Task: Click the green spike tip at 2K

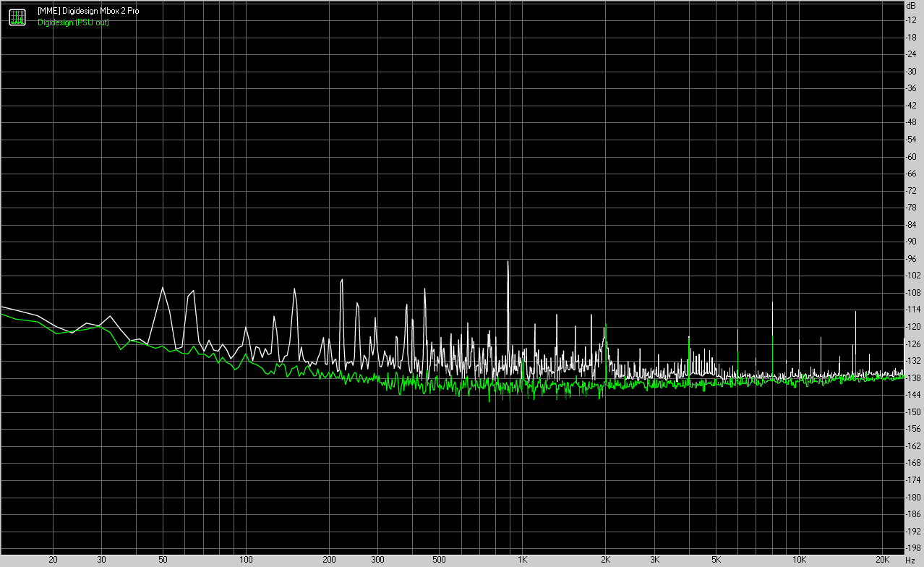Action: pos(606,325)
